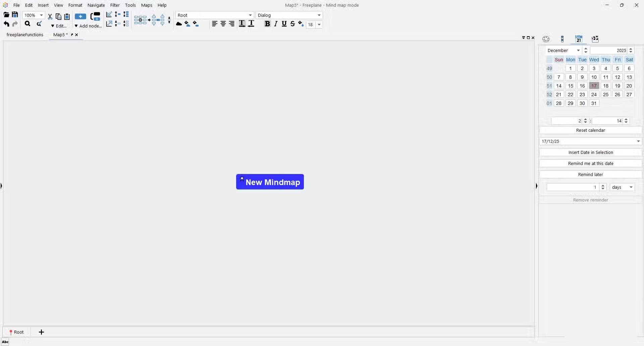Image resolution: width=644 pixels, height=346 pixels.
Task: Click the Remind later button
Action: point(590,174)
